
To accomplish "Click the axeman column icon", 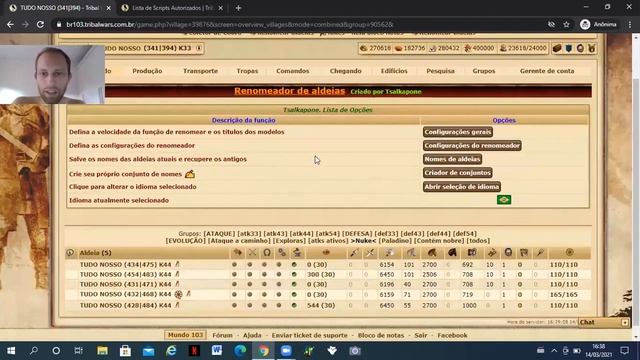I will pyautogui.click(x=389, y=253).
